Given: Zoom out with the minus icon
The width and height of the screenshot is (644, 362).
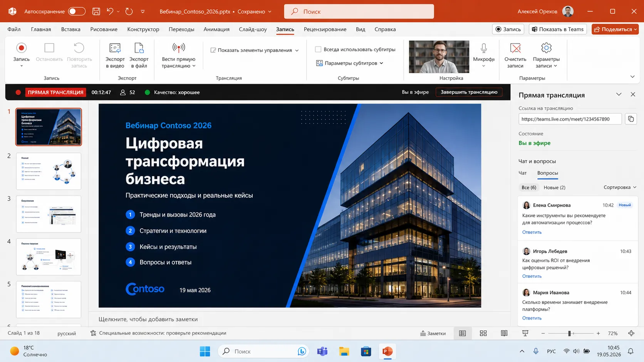Looking at the screenshot, I should 543,333.
